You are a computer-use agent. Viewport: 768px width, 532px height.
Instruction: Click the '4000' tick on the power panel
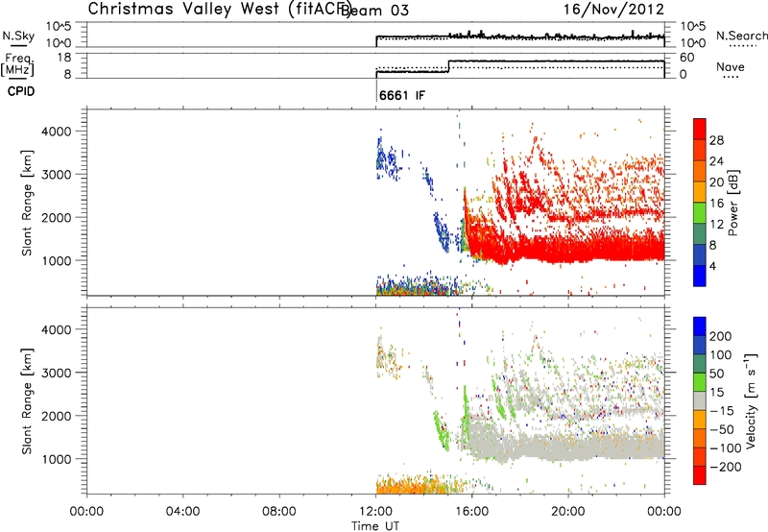click(56, 132)
